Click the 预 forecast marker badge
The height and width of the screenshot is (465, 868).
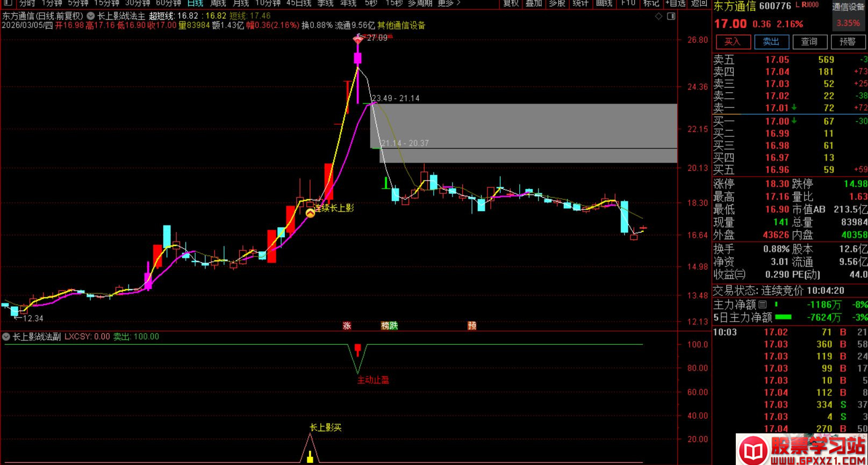point(472,325)
